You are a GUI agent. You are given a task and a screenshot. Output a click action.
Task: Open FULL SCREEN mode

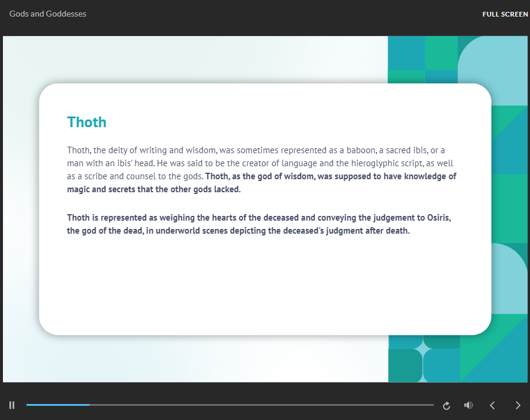pos(505,14)
